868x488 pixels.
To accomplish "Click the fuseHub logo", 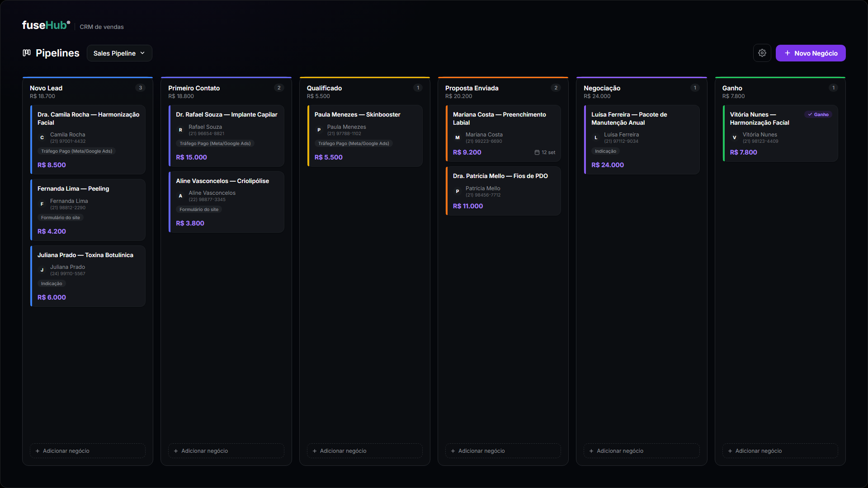I will pos(46,25).
